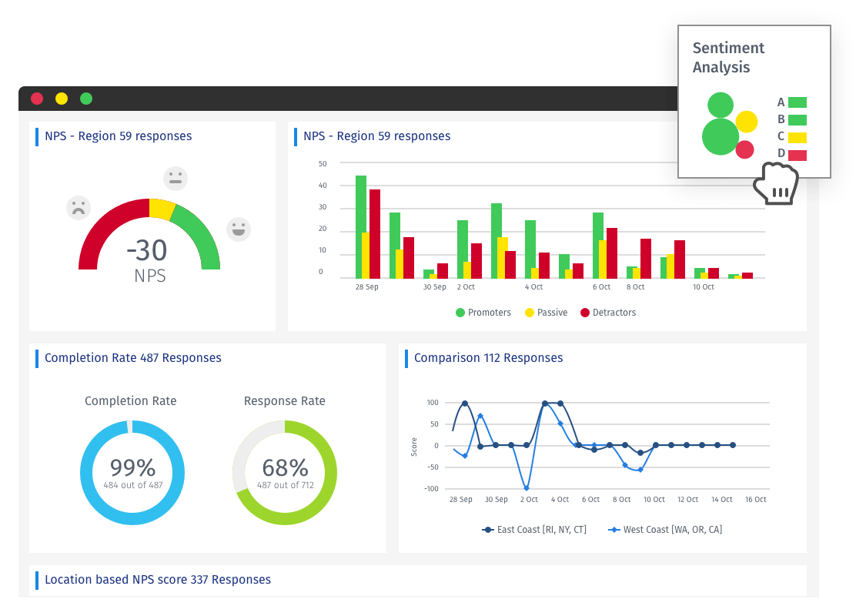The width and height of the screenshot is (856, 616).
Task: Select the Comparison 112 Responses panel title
Action: (488, 358)
